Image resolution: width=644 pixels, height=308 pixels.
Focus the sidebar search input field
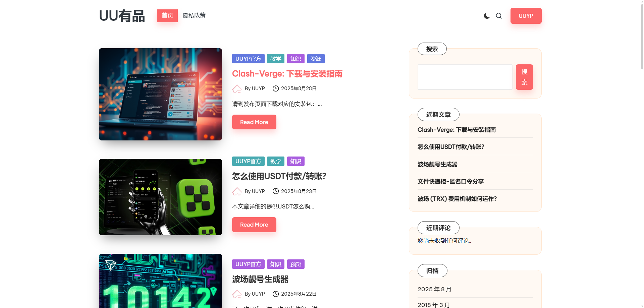(x=465, y=77)
